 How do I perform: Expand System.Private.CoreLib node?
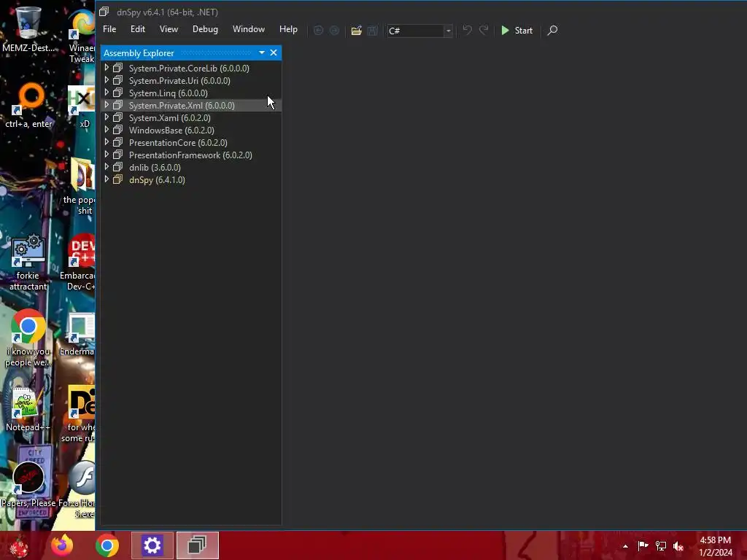tap(107, 68)
